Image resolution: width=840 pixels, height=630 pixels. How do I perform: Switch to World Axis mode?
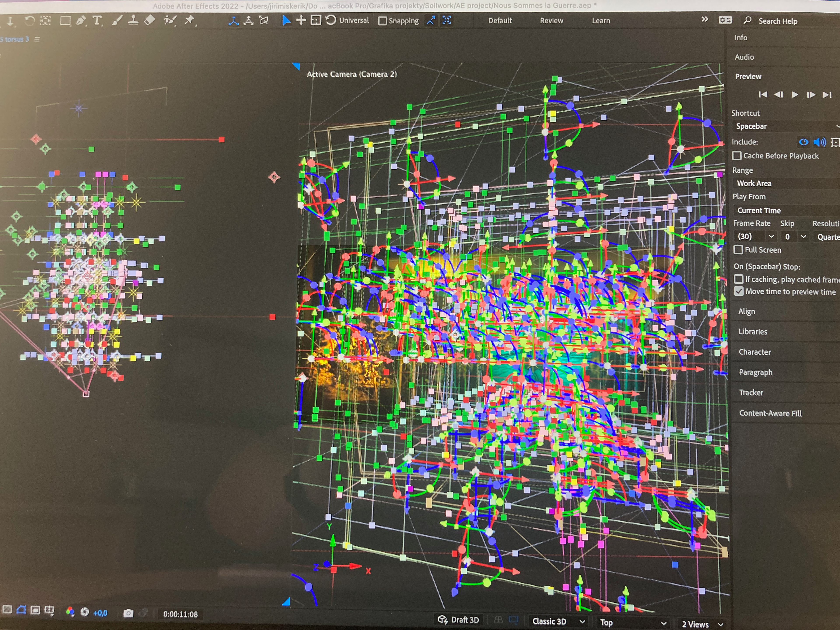click(248, 21)
